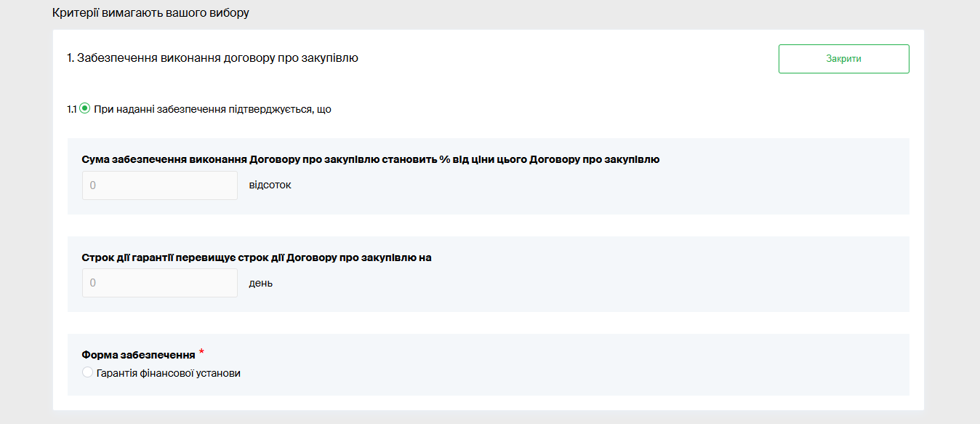Click the Форма забезпечення field label
Viewport: 980px width, 424px height.
click(x=138, y=355)
